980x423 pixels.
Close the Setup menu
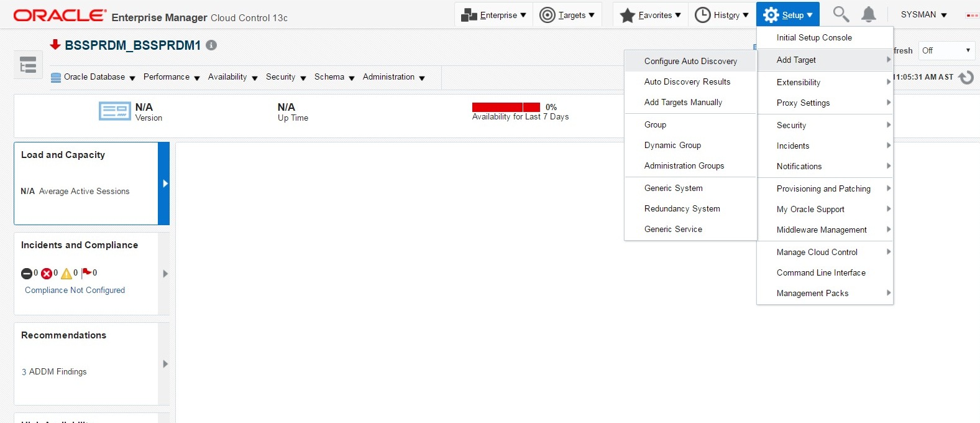point(788,15)
